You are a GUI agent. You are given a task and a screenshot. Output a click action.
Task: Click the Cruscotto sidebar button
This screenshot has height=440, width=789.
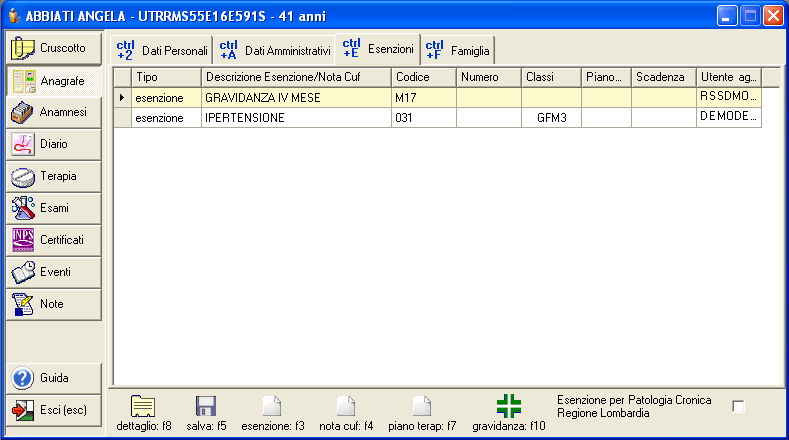(54, 48)
